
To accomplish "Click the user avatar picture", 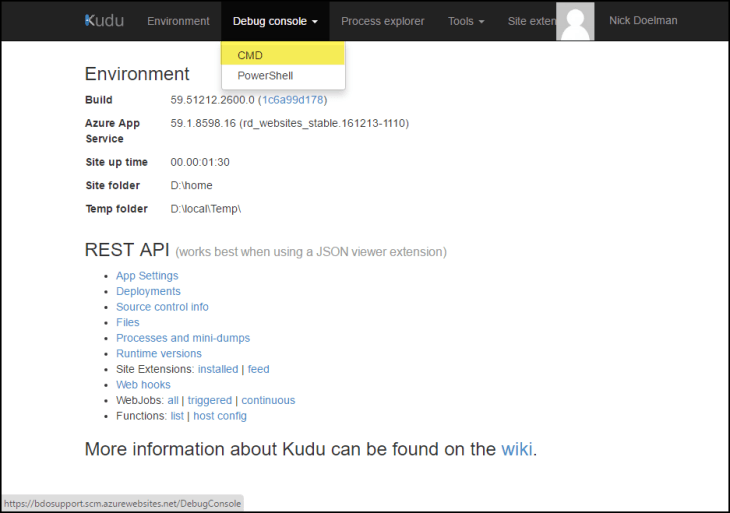I will pos(575,21).
